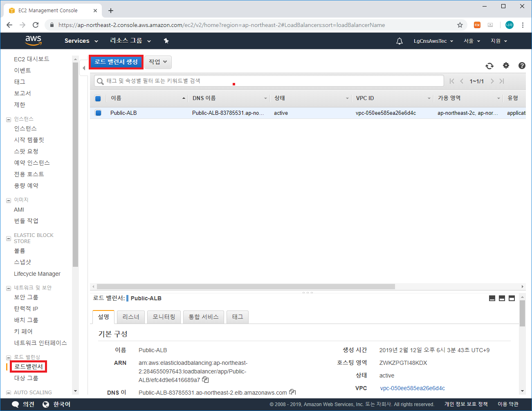The height and width of the screenshot is (411, 532).
Task: Collapse the 네트워크 및 보안 section
Action: (8, 288)
